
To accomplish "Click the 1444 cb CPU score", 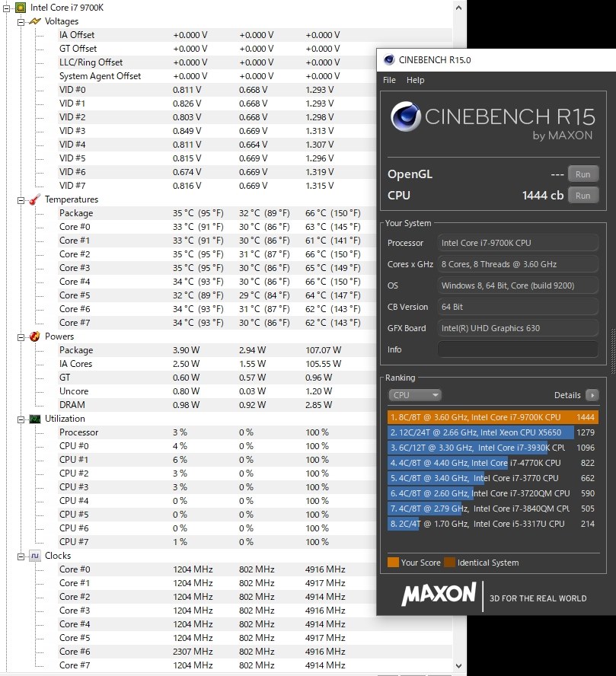I will pyautogui.click(x=543, y=196).
